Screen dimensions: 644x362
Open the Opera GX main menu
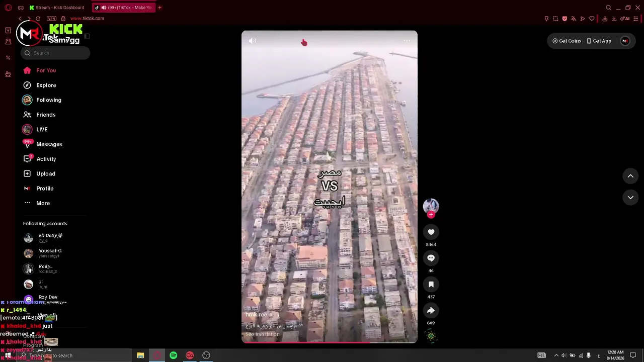point(8,8)
